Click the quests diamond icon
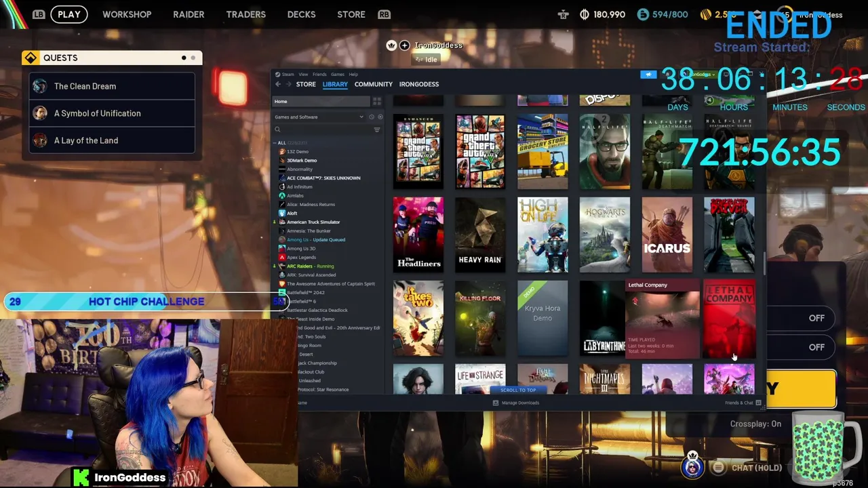Image resolution: width=868 pixels, height=488 pixels. (31, 58)
